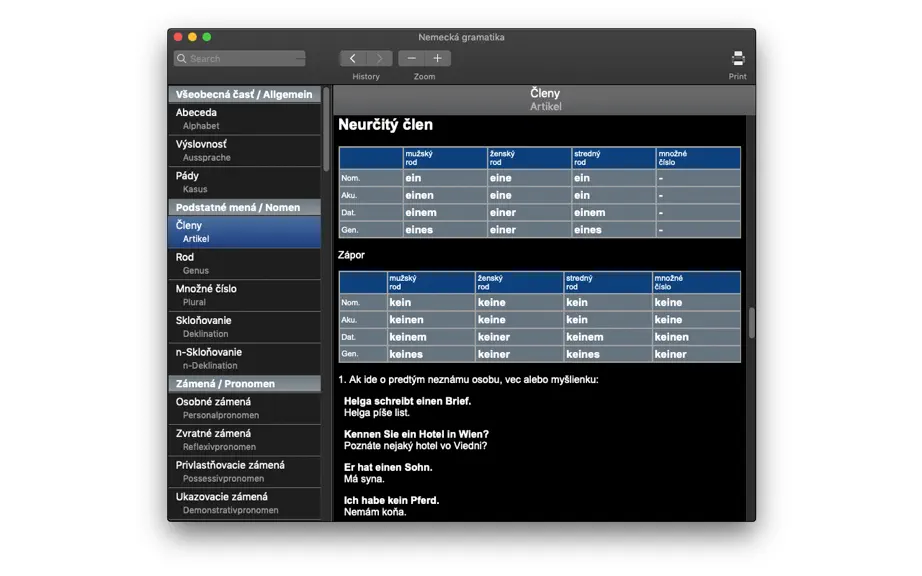This screenshot has width=922, height=576.
Task: Print the current grammar page
Action: (737, 58)
